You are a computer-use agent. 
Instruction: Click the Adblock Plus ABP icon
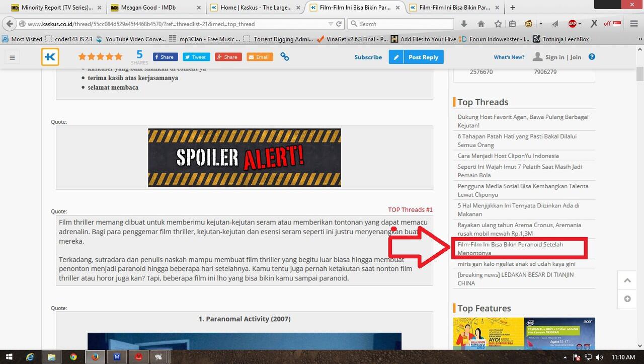(x=573, y=24)
